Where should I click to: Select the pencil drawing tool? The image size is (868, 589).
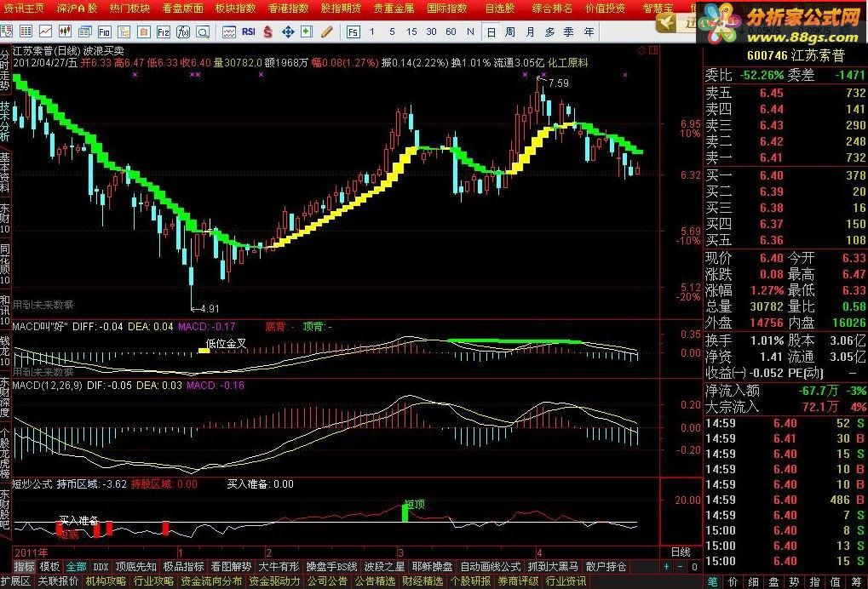tap(326, 31)
